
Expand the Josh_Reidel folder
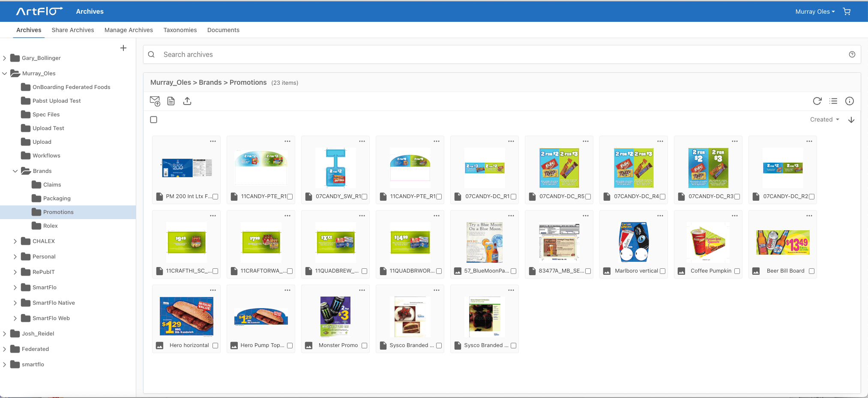pyautogui.click(x=5, y=334)
